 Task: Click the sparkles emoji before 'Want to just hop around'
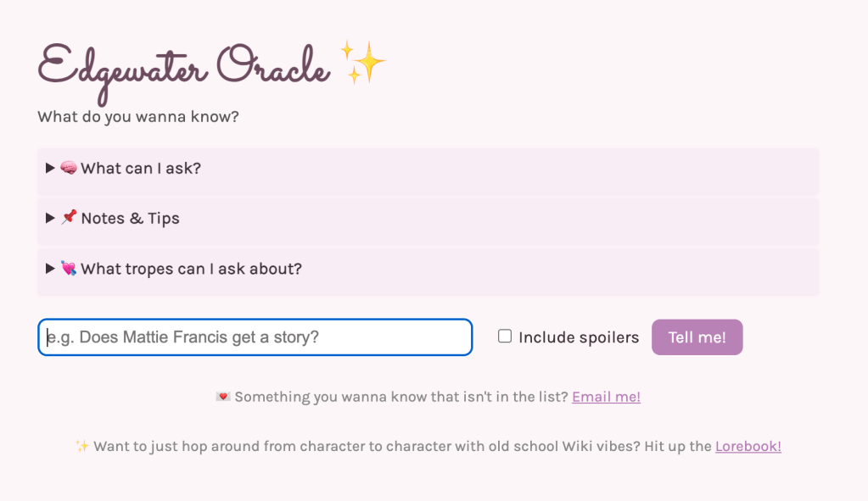point(82,446)
